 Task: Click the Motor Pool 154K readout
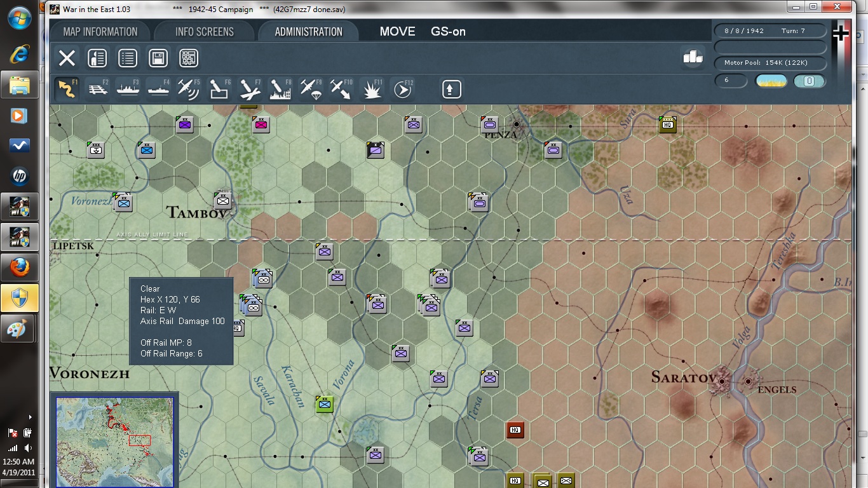pos(770,63)
